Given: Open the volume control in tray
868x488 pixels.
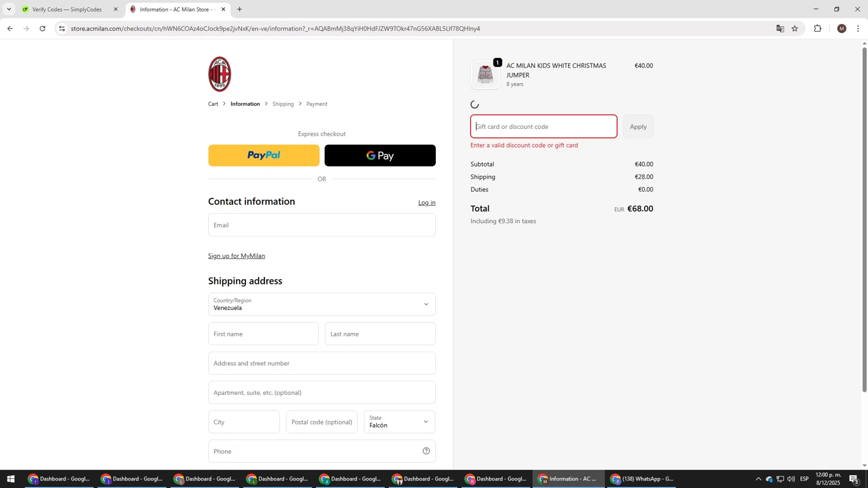Looking at the screenshot, I should (x=791, y=479).
